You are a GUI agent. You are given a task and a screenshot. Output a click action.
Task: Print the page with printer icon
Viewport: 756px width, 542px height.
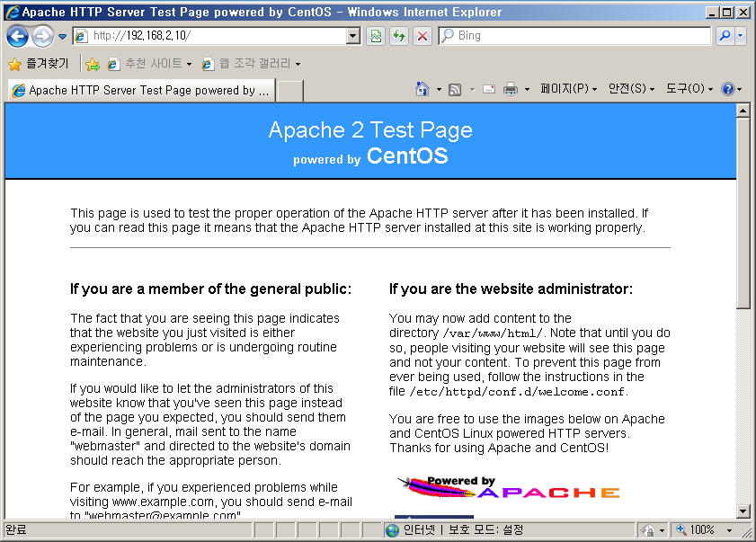pyautogui.click(x=510, y=89)
